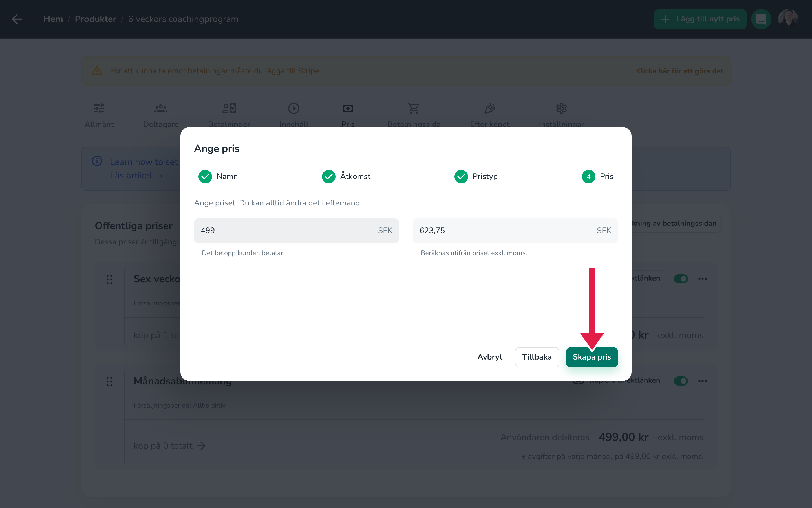Click the Pris money icon

coord(348,108)
